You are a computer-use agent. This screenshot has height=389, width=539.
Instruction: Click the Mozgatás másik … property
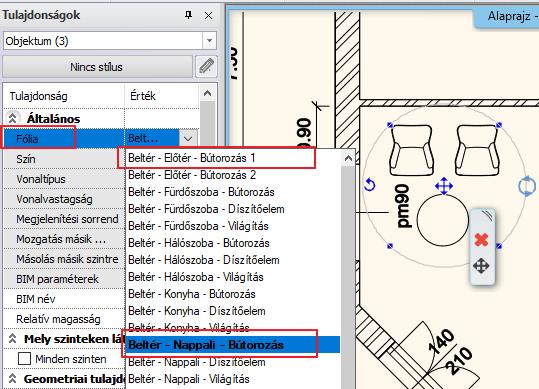pyautogui.click(x=64, y=239)
